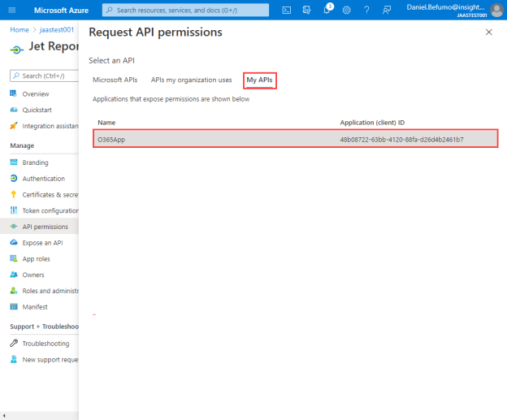Viewport: 507px width, 420px height.
Task: Click the New support request icon
Action: click(14, 359)
